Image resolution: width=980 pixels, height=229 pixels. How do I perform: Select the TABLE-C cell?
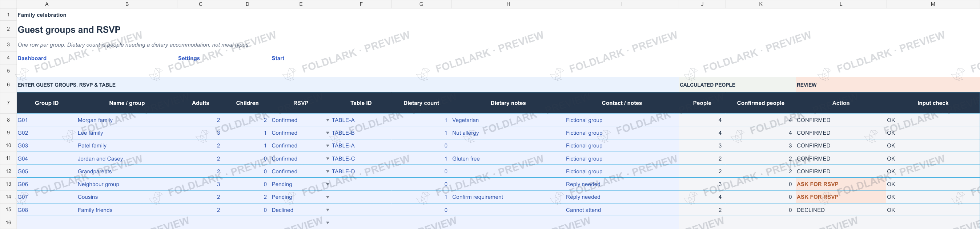point(361,158)
